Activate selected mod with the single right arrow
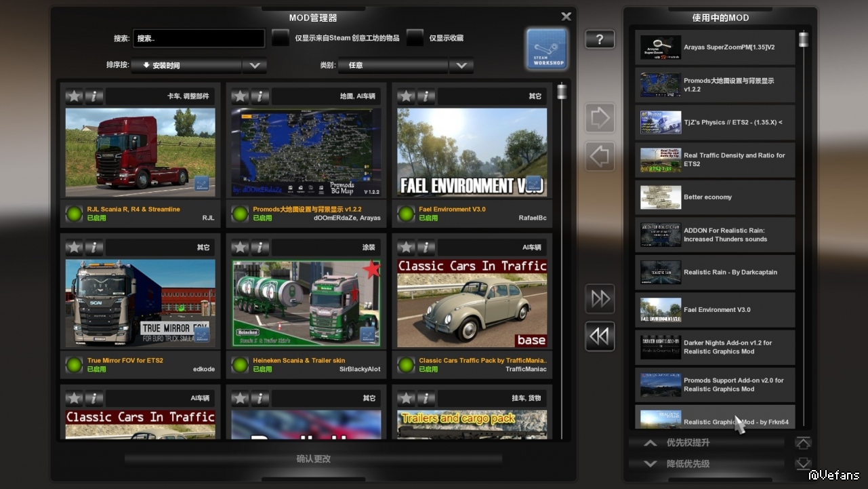 (x=600, y=118)
